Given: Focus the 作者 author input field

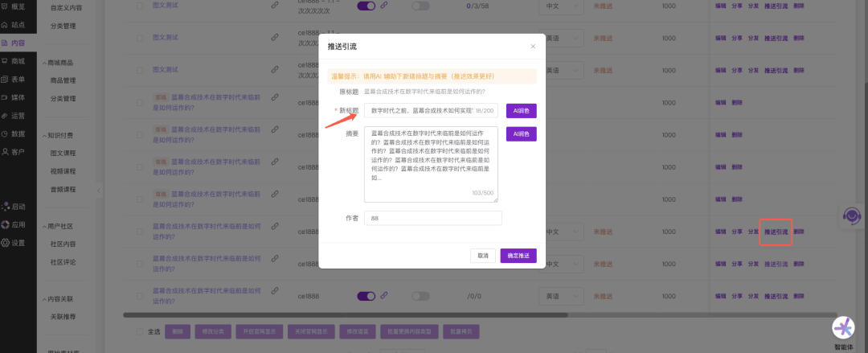Looking at the screenshot, I should click(433, 219).
